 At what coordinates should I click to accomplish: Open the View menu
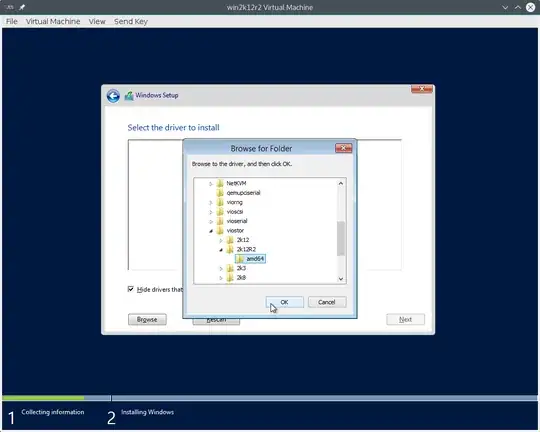click(97, 21)
